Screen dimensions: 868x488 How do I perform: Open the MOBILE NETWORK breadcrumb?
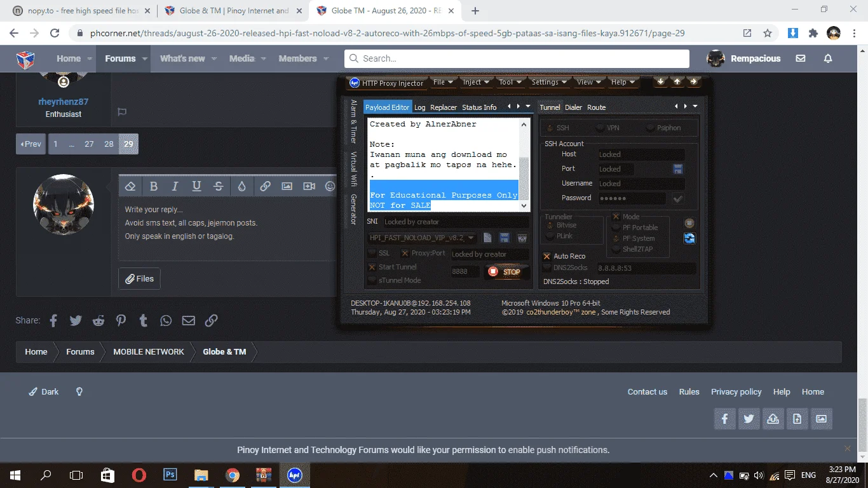(149, 351)
